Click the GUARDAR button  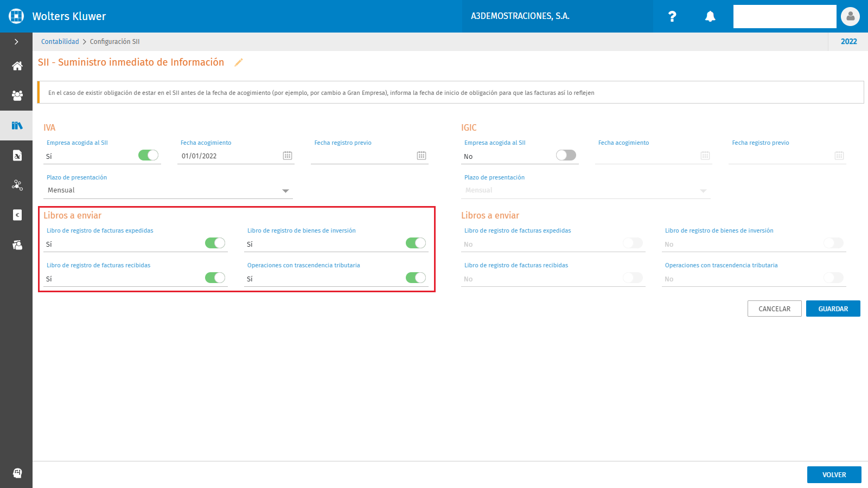point(833,309)
